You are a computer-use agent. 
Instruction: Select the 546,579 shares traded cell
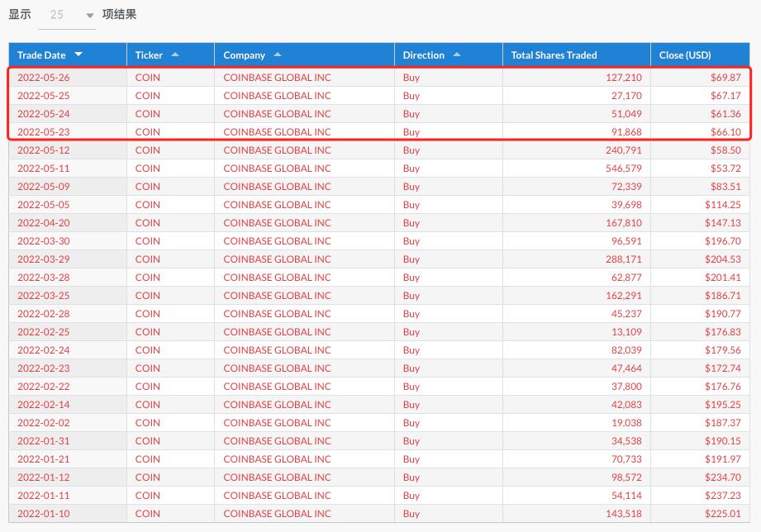pyautogui.click(x=622, y=169)
